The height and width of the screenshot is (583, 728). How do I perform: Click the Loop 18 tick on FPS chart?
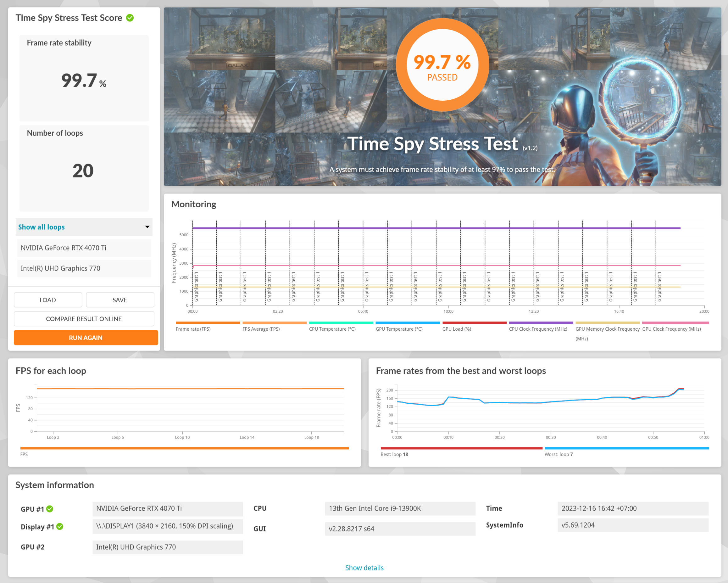click(x=311, y=437)
